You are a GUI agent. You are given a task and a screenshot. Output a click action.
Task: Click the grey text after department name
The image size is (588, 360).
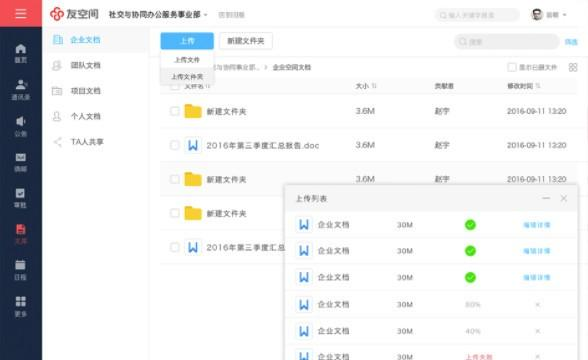231,15
